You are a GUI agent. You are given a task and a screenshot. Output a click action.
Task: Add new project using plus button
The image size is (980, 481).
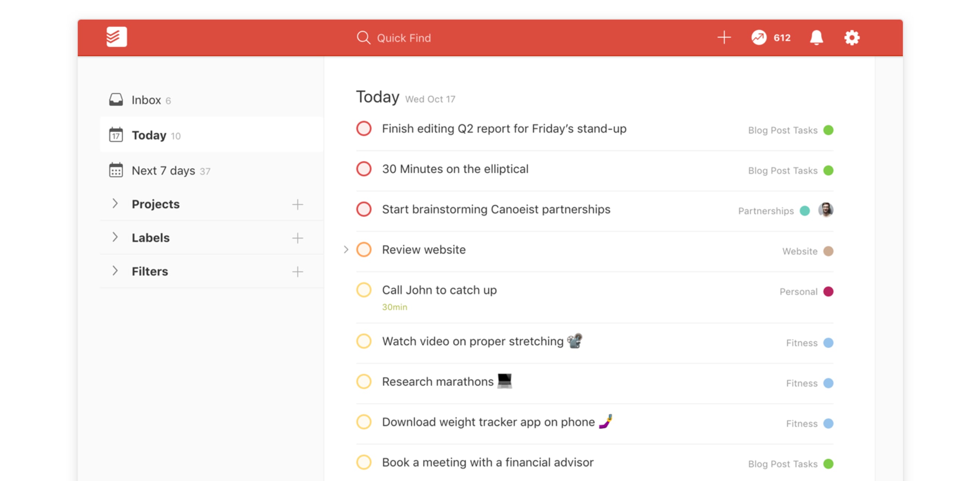click(298, 204)
